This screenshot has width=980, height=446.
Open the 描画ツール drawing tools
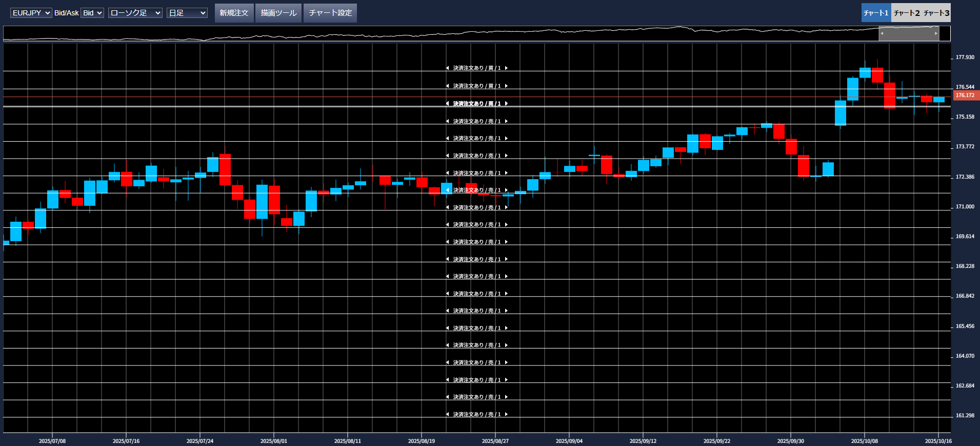pos(278,13)
